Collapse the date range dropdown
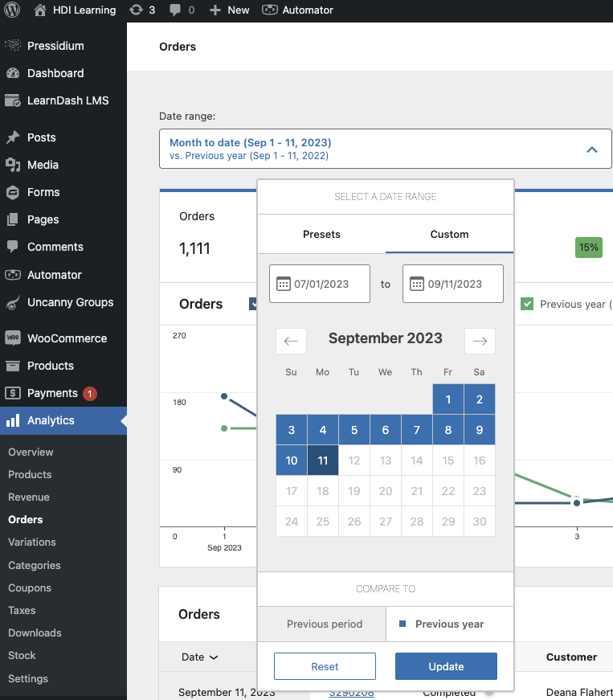The image size is (613, 700). 591,149
